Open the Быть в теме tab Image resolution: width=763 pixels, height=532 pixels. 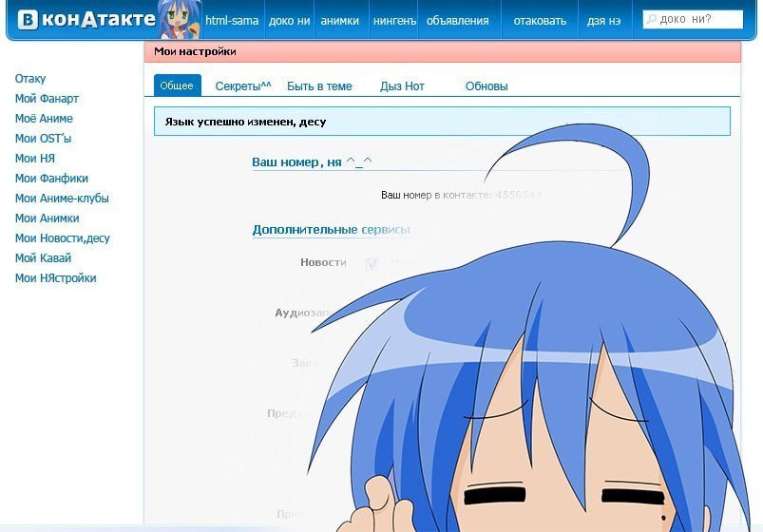[319, 86]
